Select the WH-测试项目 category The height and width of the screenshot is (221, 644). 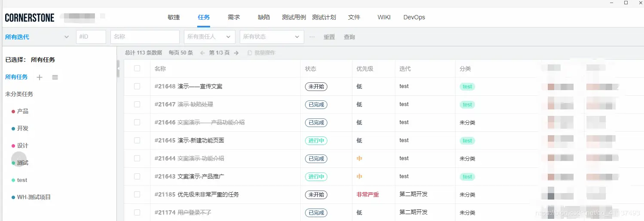coord(34,197)
